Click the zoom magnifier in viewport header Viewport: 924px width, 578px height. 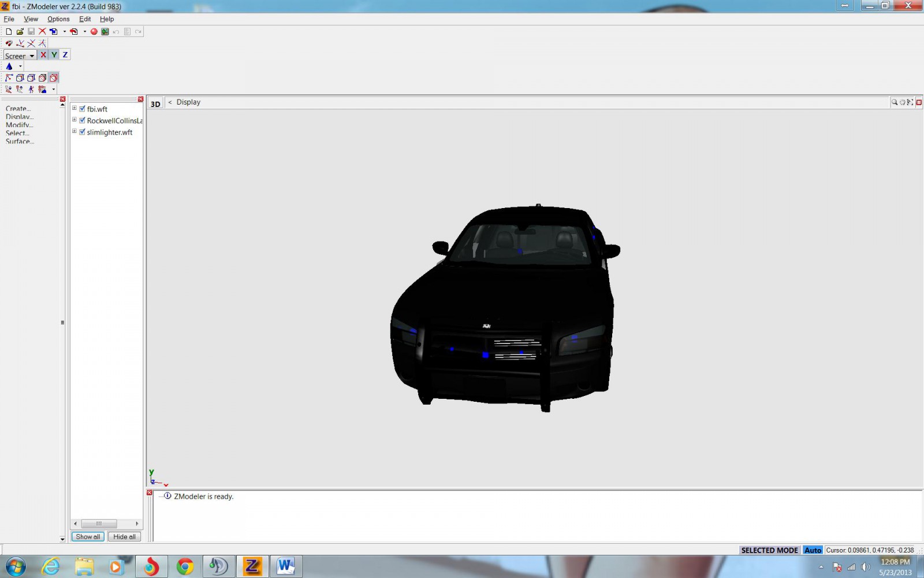[x=894, y=102]
